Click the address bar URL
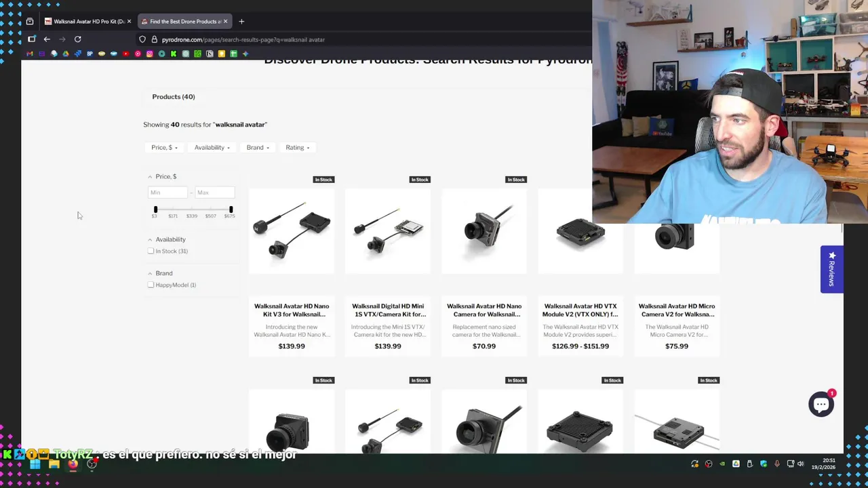The image size is (868, 488). (243, 39)
